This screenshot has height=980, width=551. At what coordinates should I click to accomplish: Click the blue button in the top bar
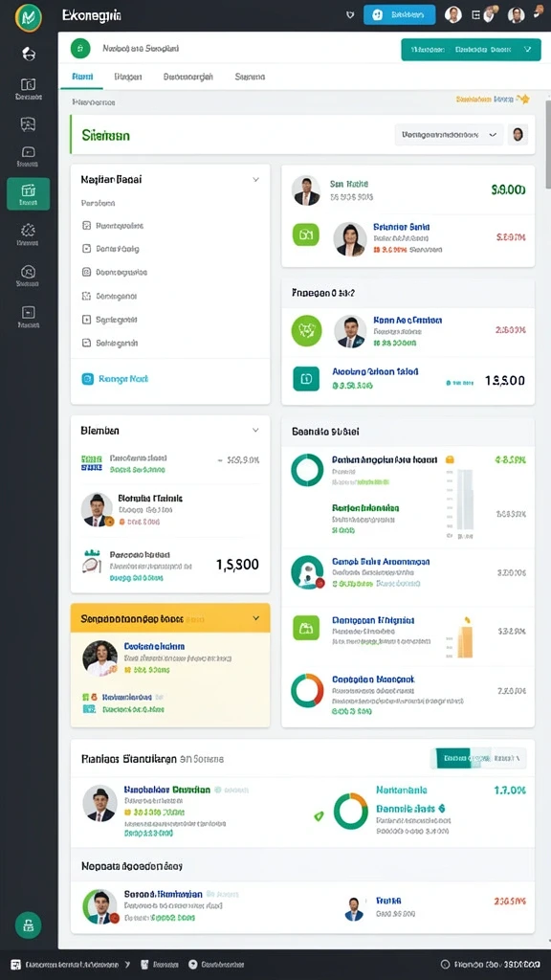coord(400,15)
